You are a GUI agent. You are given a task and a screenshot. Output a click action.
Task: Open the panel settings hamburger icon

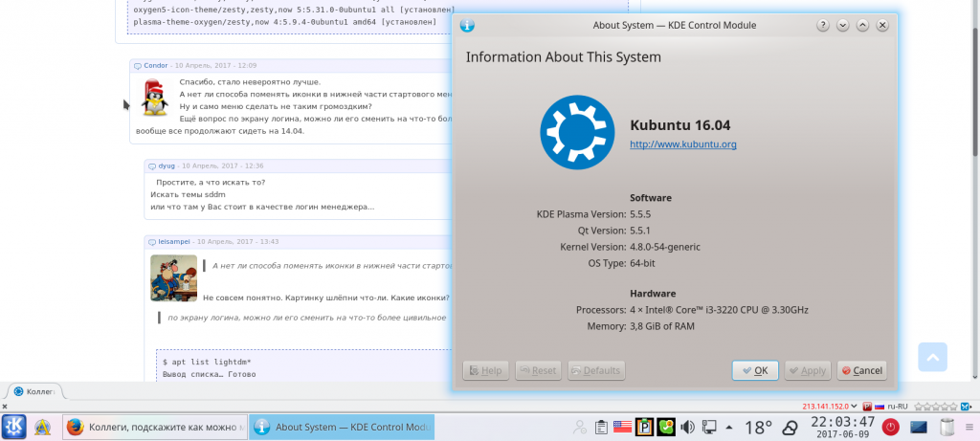[x=970, y=428]
